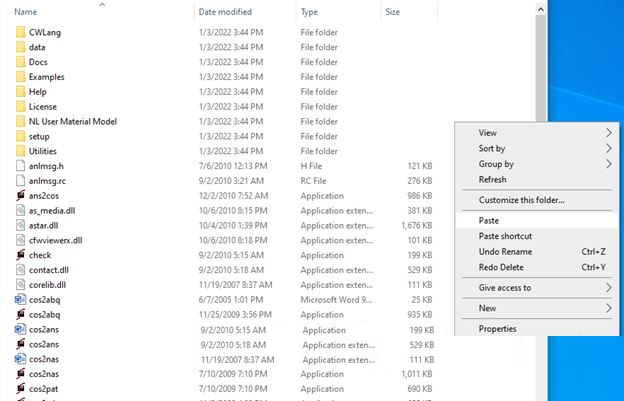
Task: Click the cos2pat application icon
Action: point(20,389)
